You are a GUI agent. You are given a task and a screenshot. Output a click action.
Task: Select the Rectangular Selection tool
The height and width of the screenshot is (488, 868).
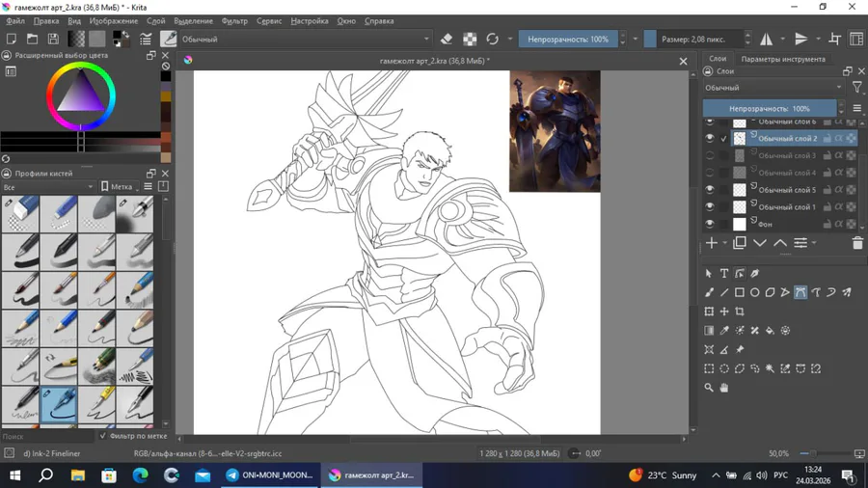click(x=709, y=368)
